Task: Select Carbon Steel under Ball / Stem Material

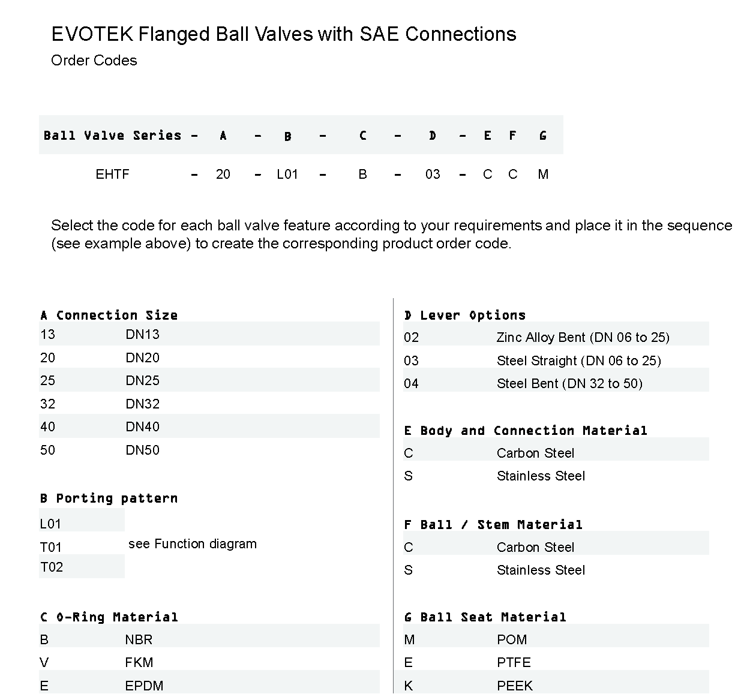Action: point(535,548)
